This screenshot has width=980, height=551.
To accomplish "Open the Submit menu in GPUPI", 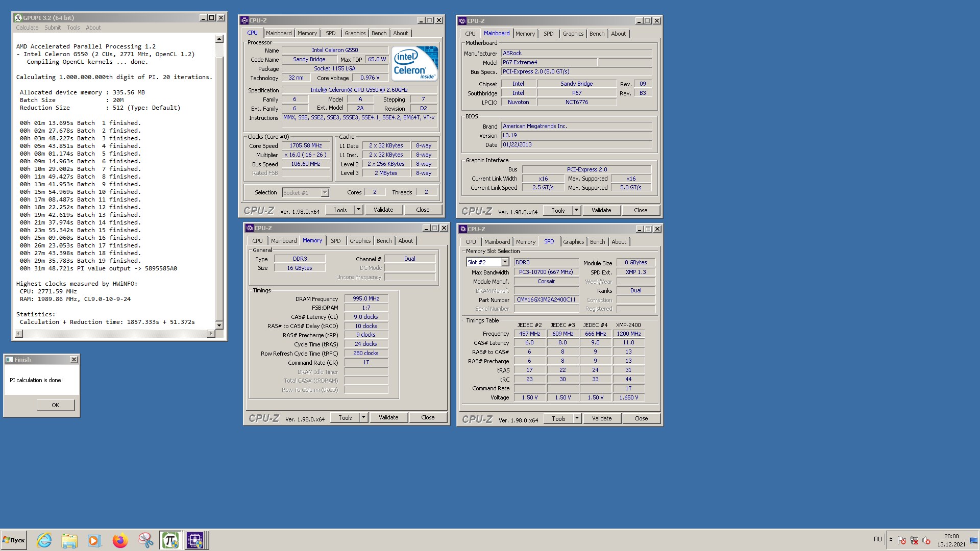I will [x=53, y=28].
